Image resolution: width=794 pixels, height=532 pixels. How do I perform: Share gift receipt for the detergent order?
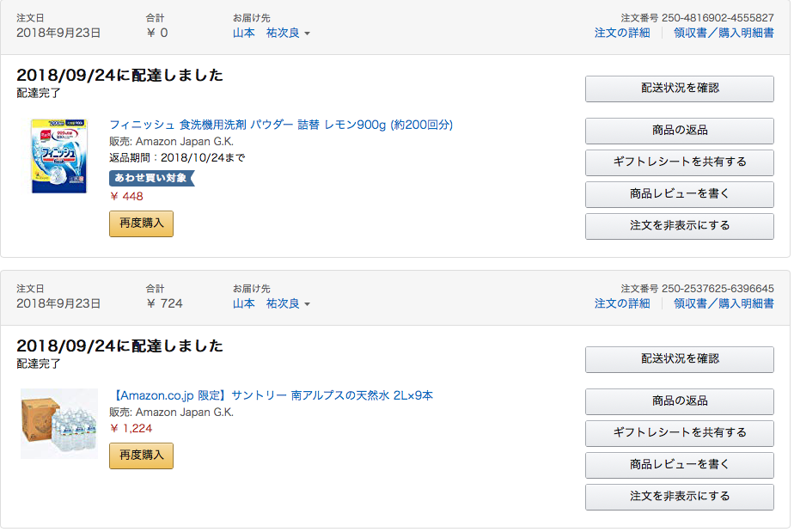click(680, 162)
